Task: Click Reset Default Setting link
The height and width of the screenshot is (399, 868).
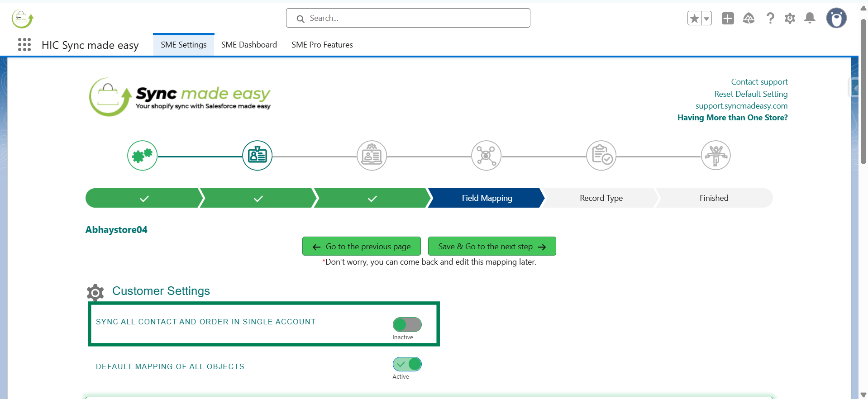Action: (751, 94)
